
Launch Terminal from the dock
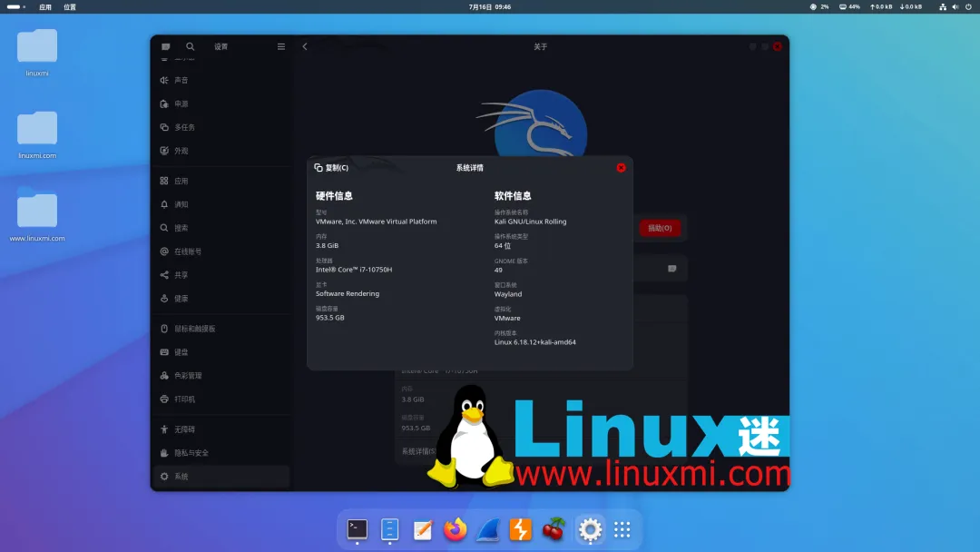pyautogui.click(x=357, y=529)
